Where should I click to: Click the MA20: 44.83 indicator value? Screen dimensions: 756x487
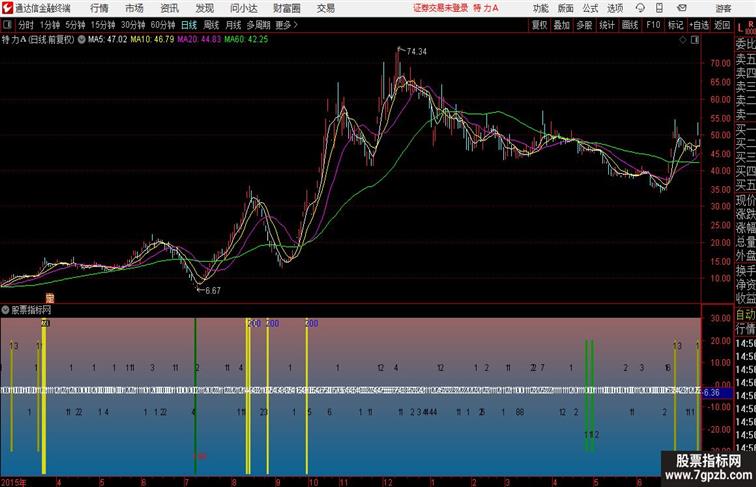[x=199, y=40]
